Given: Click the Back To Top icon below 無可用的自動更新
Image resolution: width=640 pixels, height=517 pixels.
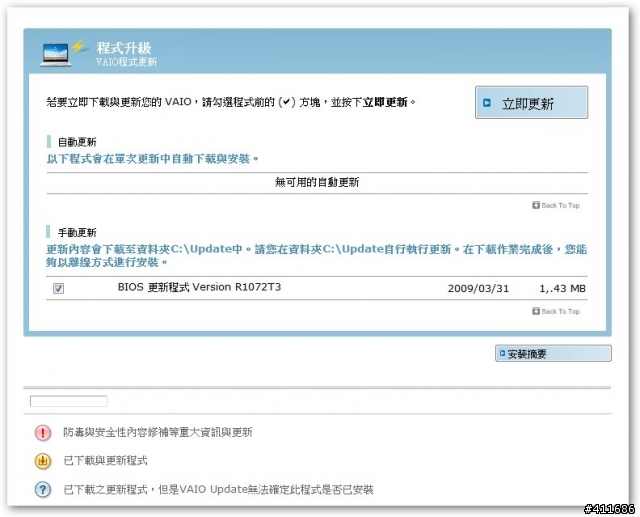Looking at the screenshot, I should click(536, 205).
